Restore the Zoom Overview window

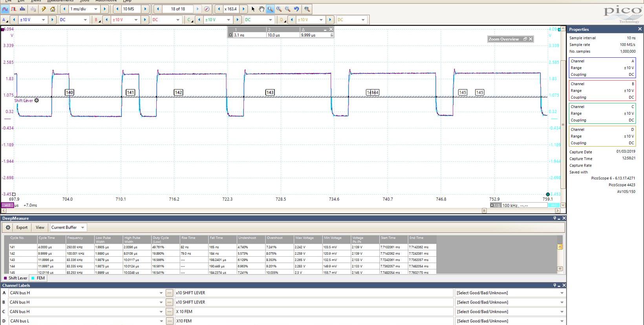[525, 39]
